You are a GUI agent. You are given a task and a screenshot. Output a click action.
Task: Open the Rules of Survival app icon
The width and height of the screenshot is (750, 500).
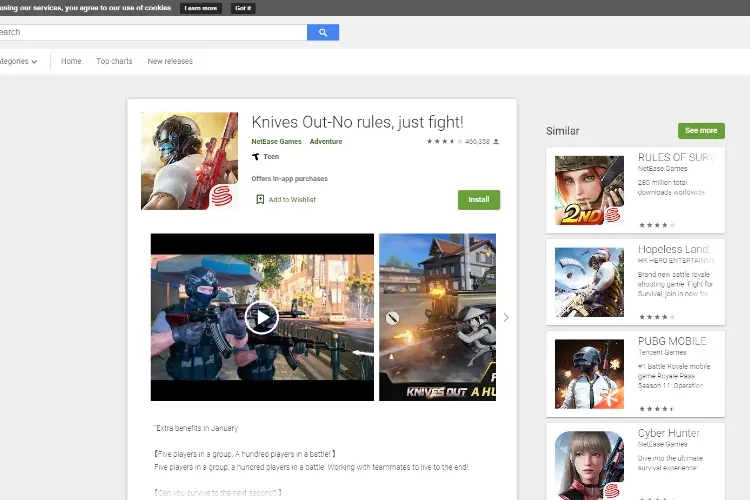(589, 190)
